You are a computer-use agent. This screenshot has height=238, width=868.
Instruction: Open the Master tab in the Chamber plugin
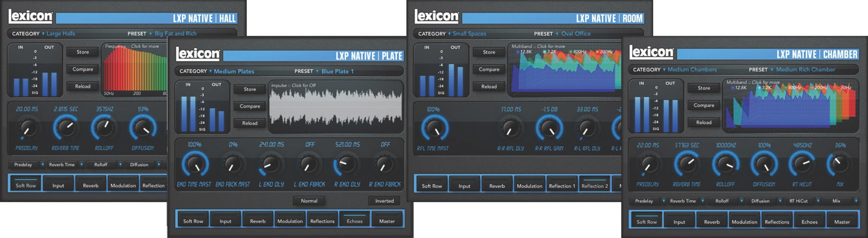tap(841, 222)
